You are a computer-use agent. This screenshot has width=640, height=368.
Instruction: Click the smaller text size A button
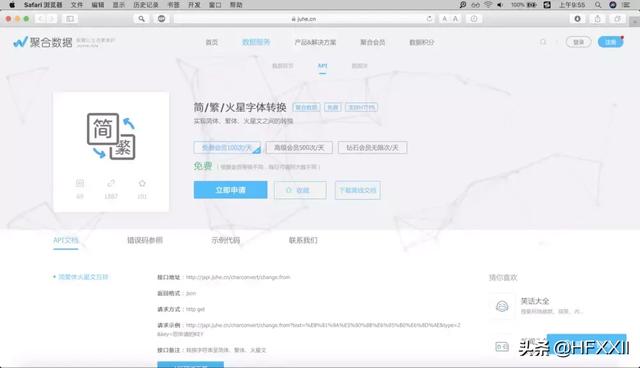[444, 19]
